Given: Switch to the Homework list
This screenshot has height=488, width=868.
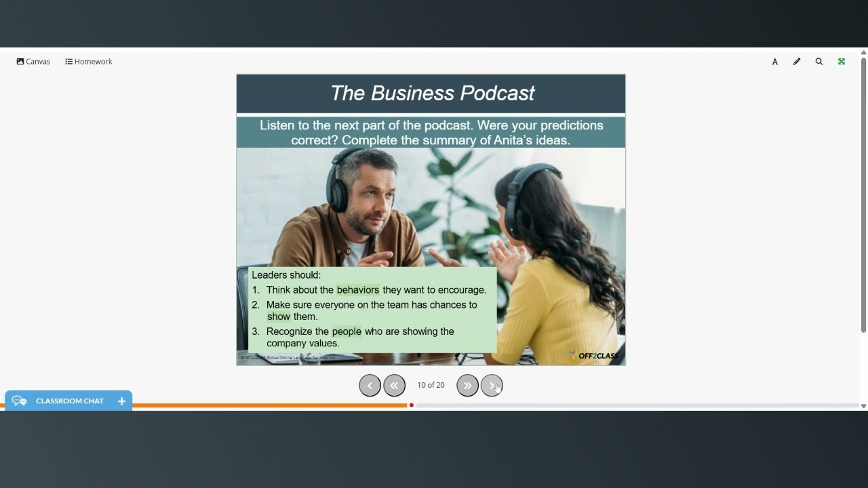Looking at the screenshot, I should click(89, 62).
